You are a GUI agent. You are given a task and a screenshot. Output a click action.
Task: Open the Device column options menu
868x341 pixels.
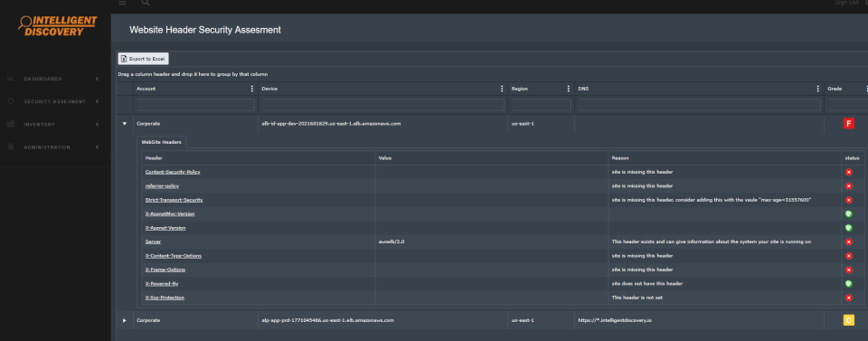pyautogui.click(x=502, y=89)
